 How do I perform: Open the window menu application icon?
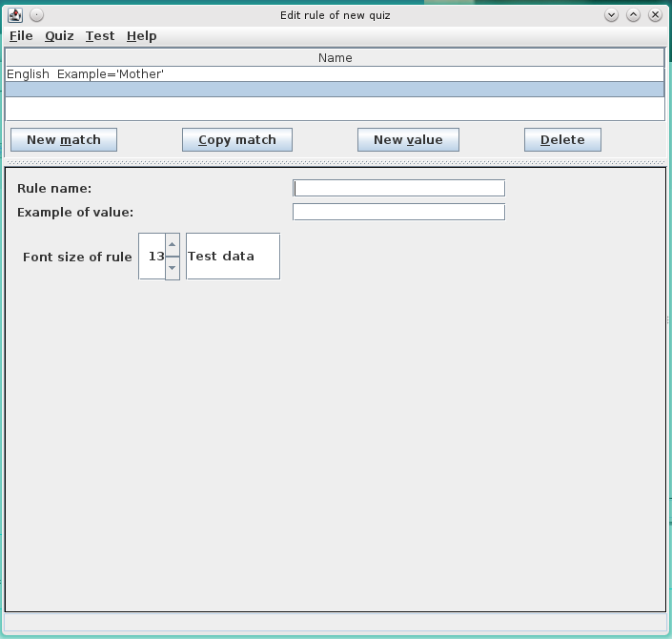click(x=15, y=15)
